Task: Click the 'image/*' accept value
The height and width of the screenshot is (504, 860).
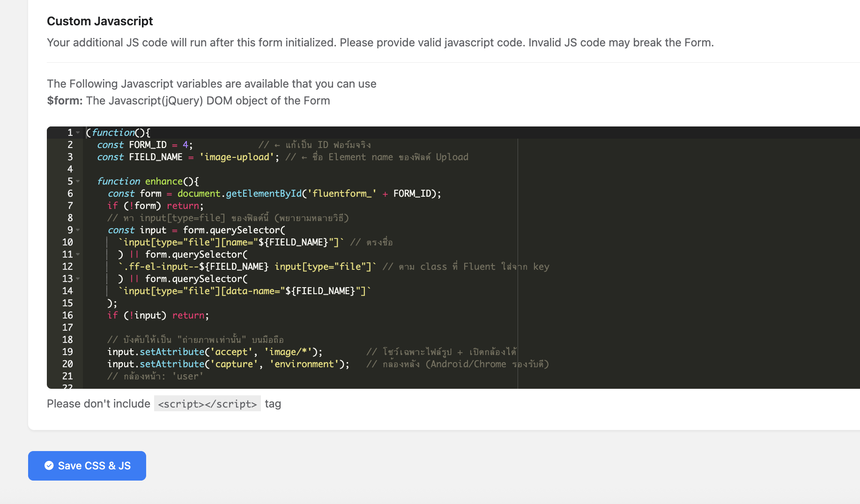Action: (x=288, y=352)
